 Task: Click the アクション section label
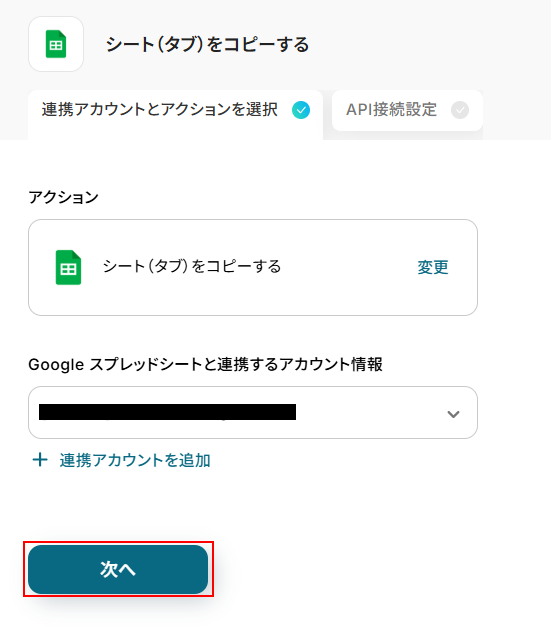[63, 197]
